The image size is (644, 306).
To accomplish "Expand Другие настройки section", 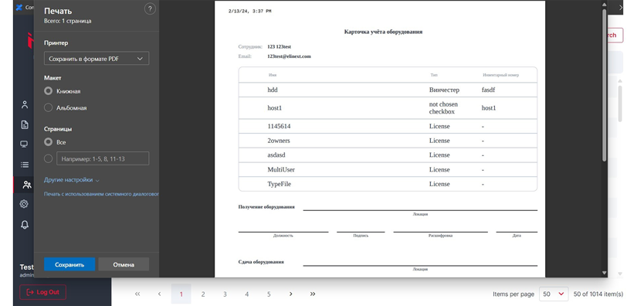I will coord(72,180).
